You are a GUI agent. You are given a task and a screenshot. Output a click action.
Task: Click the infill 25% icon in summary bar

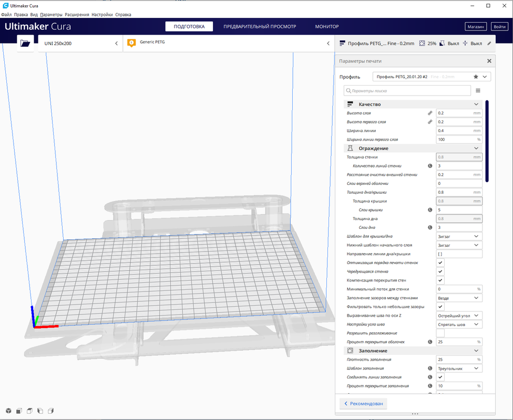[422, 43]
